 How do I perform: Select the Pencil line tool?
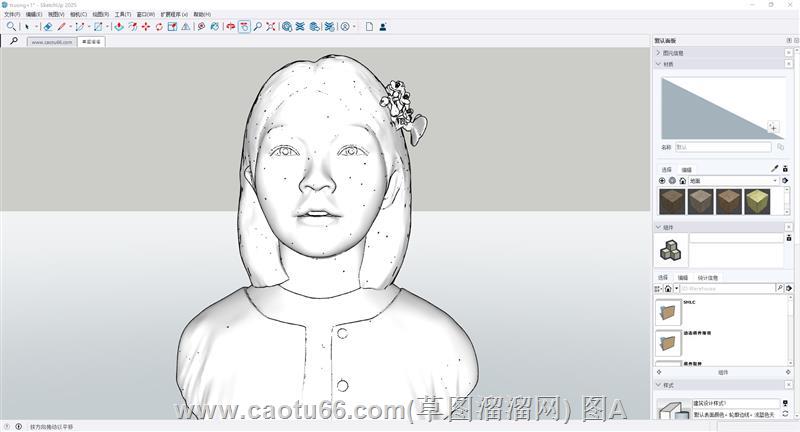(x=62, y=27)
